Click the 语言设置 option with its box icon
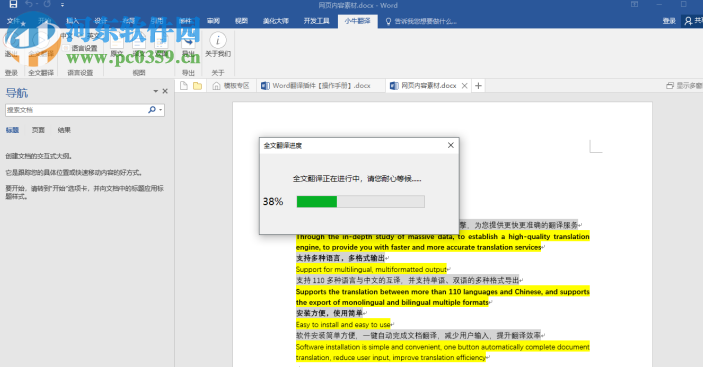 (x=80, y=48)
